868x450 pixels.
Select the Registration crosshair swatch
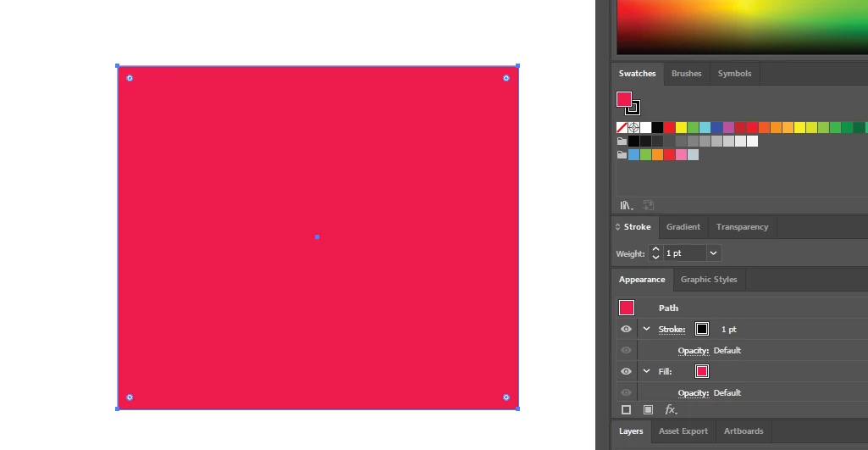tap(633, 127)
